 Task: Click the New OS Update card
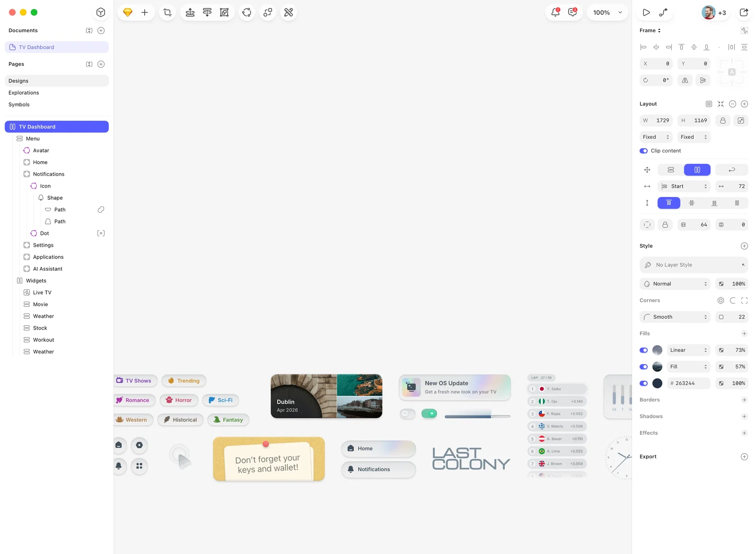[455, 387]
